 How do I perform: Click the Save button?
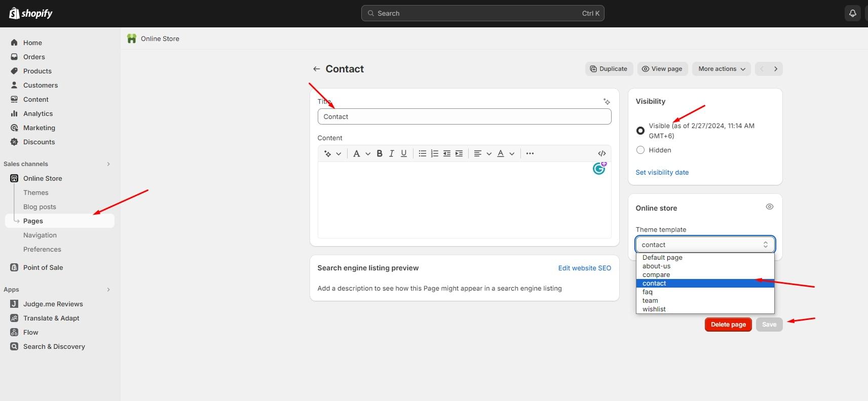769,325
